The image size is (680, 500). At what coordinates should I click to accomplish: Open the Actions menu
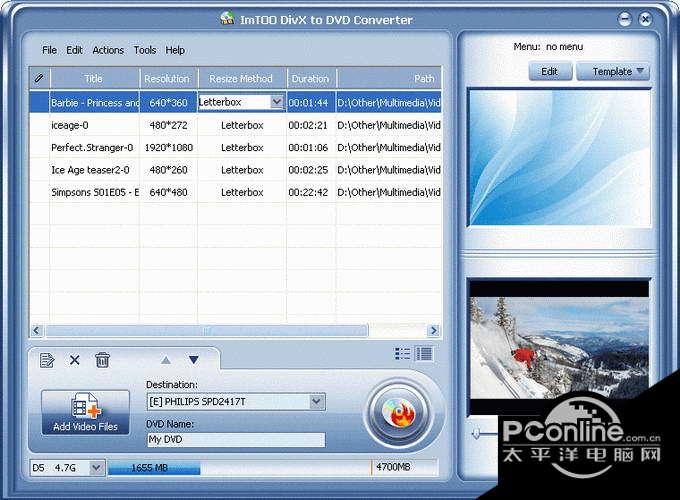pyautogui.click(x=108, y=50)
